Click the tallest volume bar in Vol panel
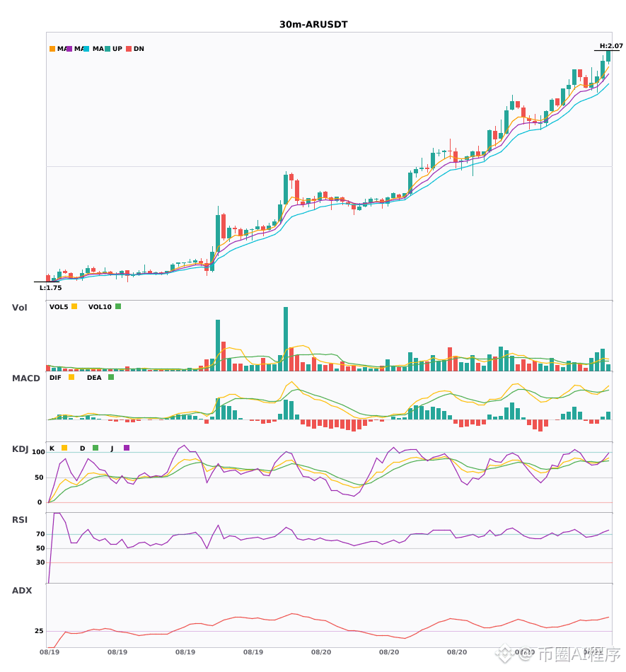This screenshot has height=672, width=626. [x=286, y=339]
